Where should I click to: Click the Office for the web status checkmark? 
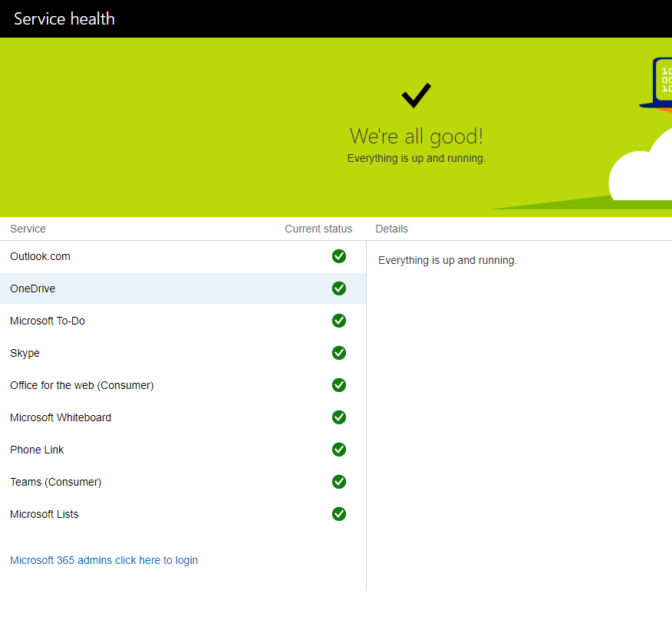click(x=338, y=385)
